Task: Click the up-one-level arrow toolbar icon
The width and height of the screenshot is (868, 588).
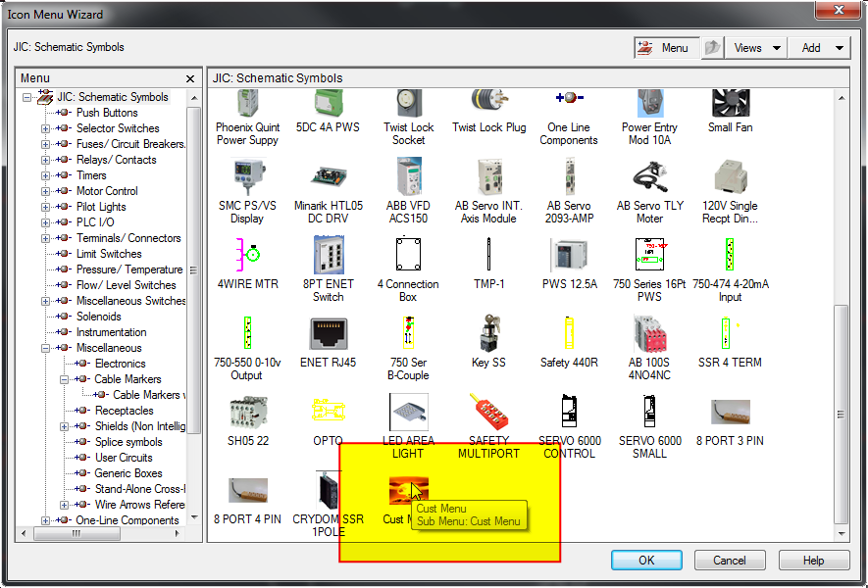Action: point(712,48)
